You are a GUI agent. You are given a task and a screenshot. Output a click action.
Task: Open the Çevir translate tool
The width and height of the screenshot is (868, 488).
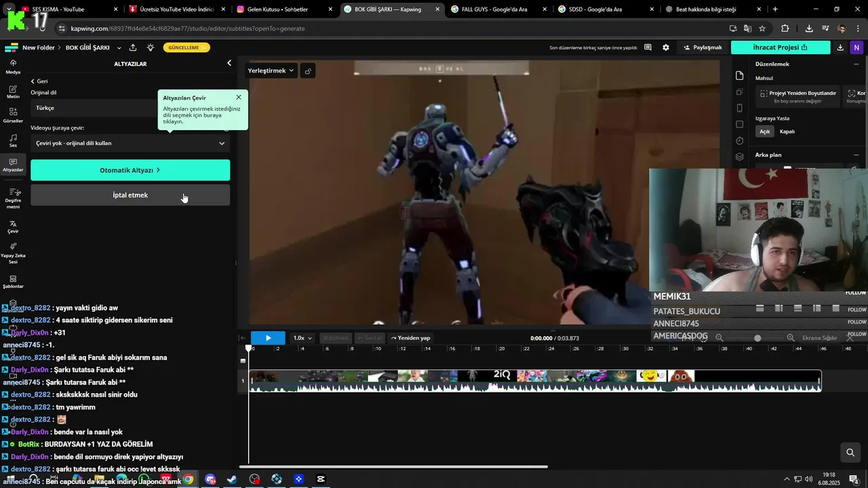(x=13, y=226)
